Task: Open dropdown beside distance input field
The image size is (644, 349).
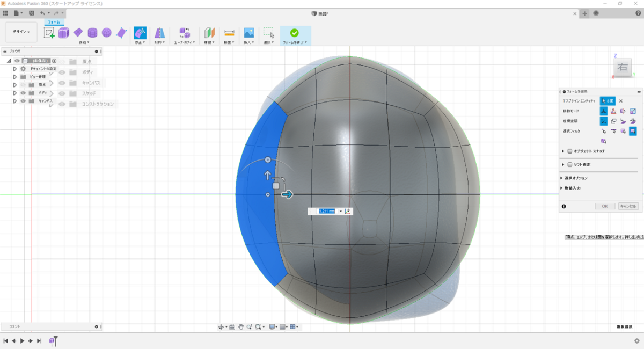Action: 341,211
